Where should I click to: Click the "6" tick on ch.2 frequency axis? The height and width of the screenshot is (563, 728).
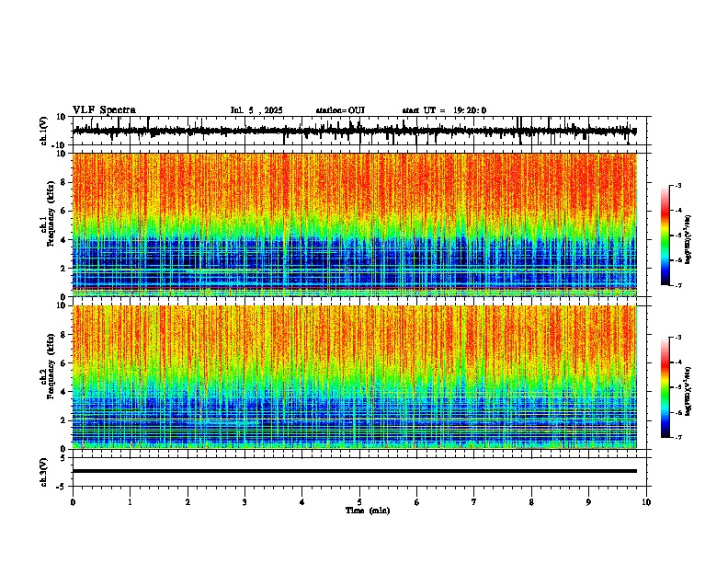click(64, 363)
